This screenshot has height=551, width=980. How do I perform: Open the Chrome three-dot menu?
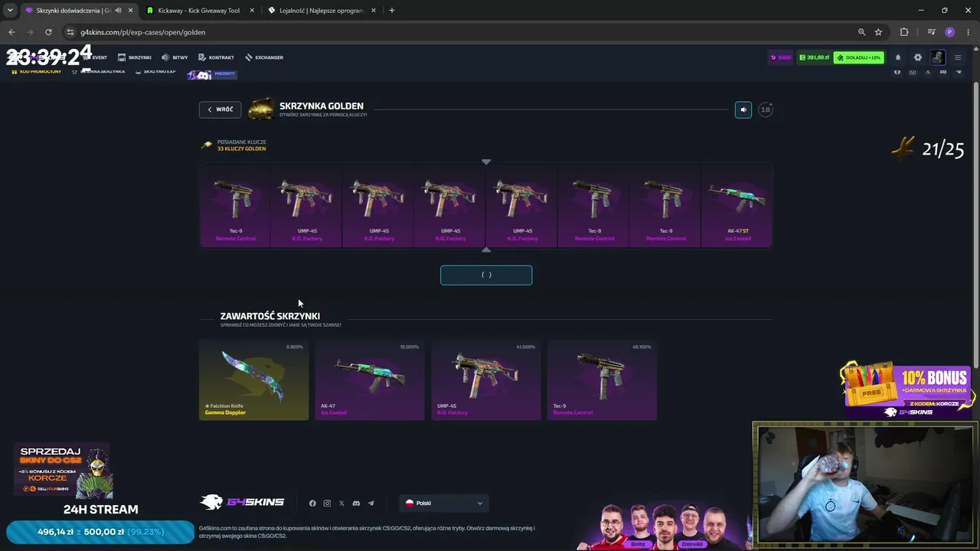(969, 32)
